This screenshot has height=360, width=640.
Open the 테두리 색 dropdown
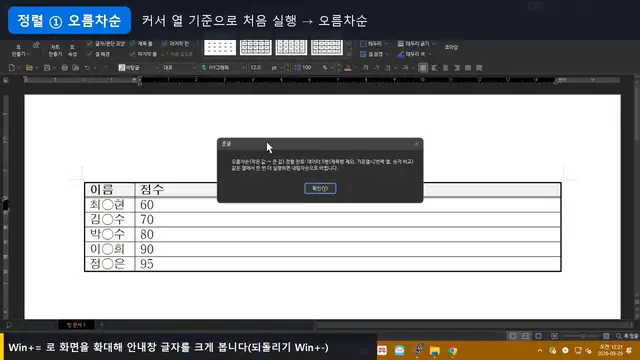pyautogui.click(x=429, y=54)
